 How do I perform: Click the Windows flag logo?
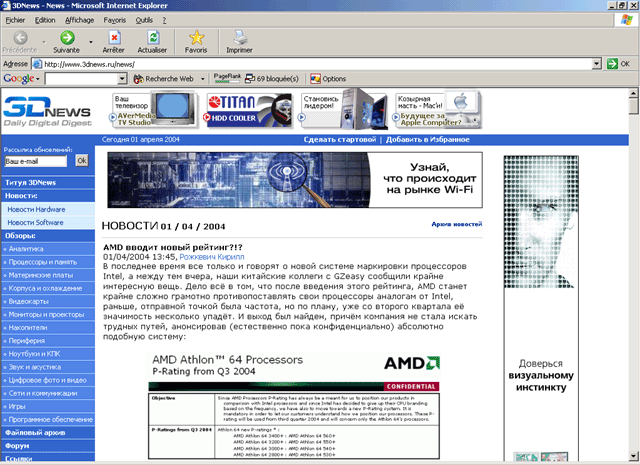pos(626,20)
